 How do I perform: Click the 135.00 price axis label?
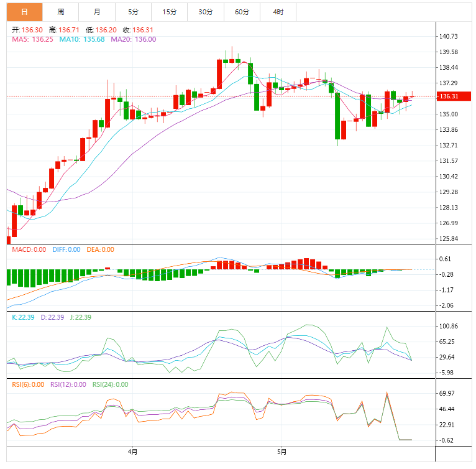coord(449,114)
